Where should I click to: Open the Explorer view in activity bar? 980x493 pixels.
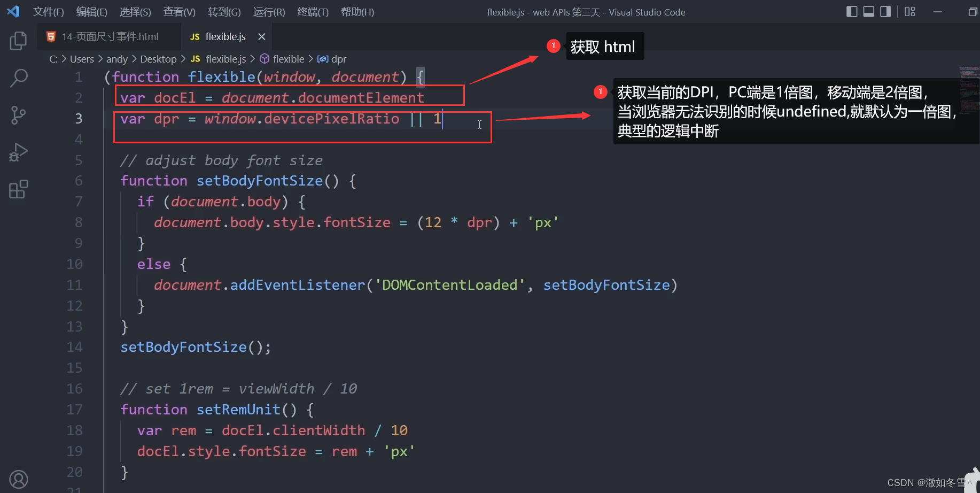click(18, 41)
